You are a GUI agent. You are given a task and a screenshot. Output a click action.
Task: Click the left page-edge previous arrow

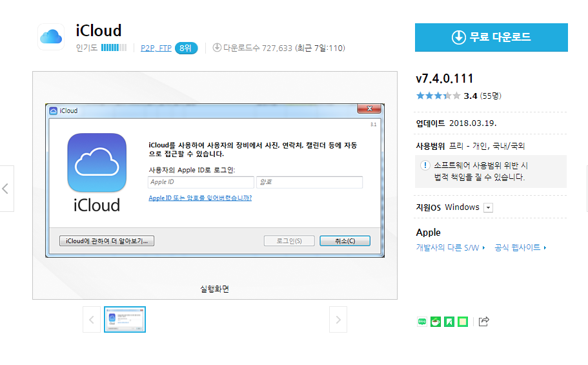(x=6, y=189)
